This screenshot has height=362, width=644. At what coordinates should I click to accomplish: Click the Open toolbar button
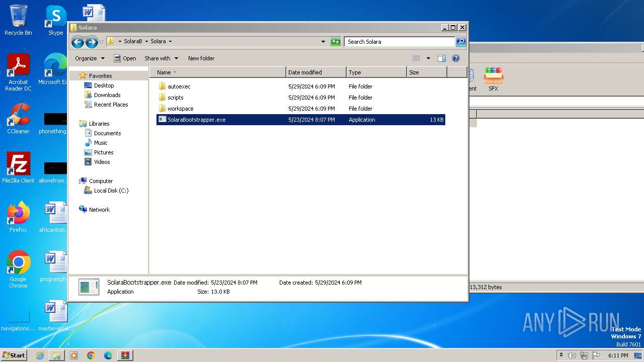click(x=125, y=58)
